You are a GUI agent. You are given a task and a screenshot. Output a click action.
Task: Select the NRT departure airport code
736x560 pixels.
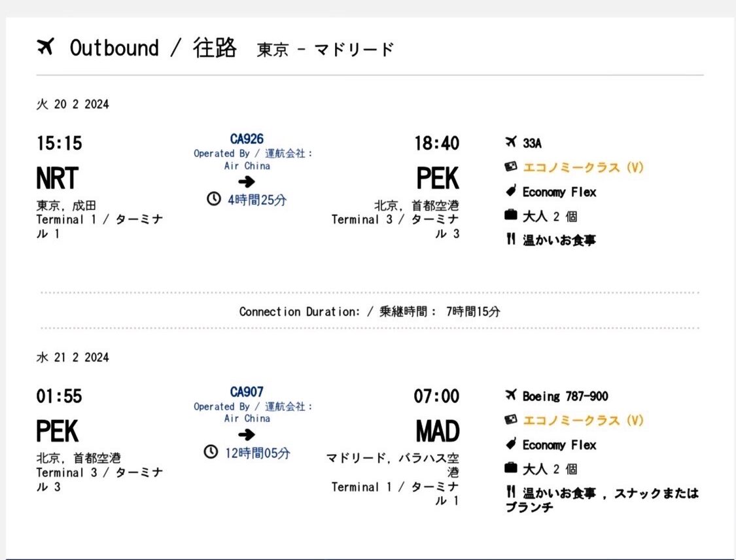pyautogui.click(x=58, y=179)
